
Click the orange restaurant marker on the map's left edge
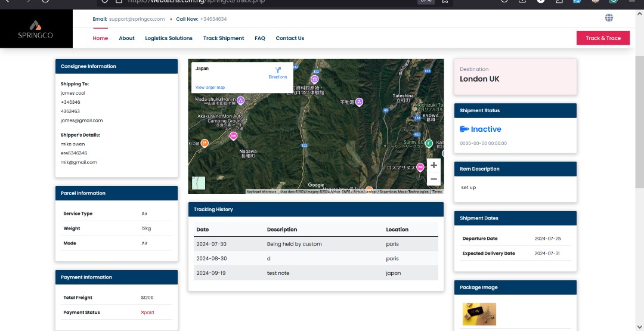coord(205,143)
